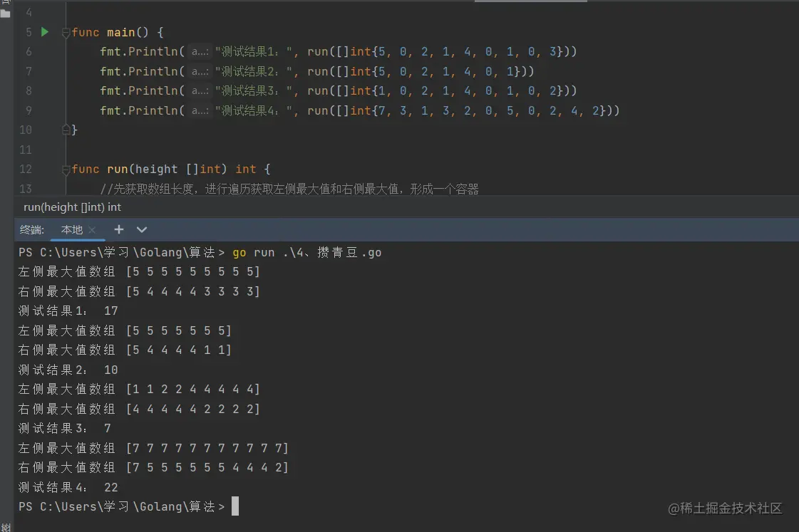Click parameter hint a... on line 8
This screenshot has height=532, width=799.
[200, 90]
